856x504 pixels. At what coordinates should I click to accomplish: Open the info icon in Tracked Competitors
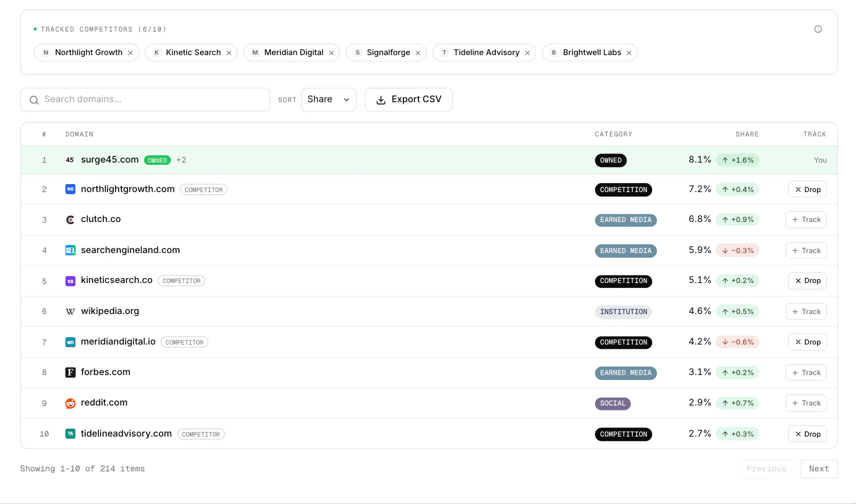(x=818, y=29)
